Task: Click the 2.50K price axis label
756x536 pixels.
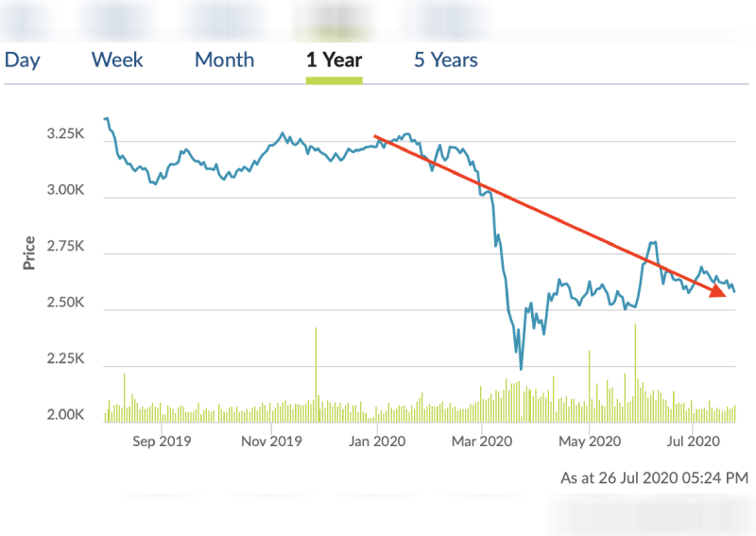Action: [x=64, y=303]
